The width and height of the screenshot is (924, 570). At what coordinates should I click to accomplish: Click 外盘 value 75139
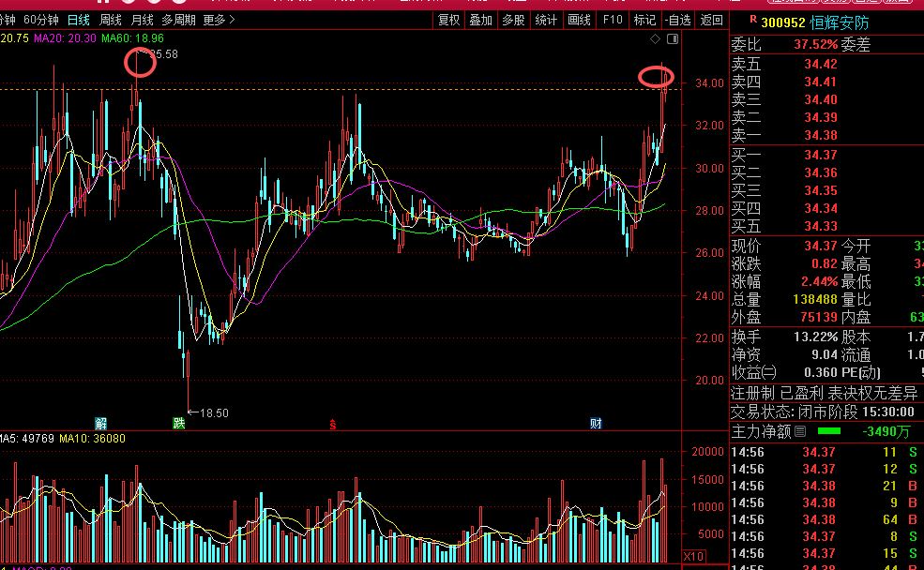pos(819,317)
